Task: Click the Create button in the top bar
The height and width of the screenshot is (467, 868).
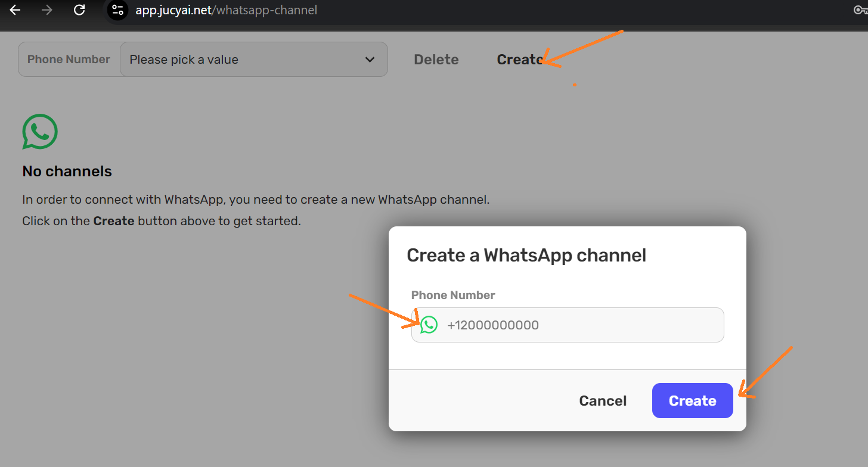Action: point(520,60)
